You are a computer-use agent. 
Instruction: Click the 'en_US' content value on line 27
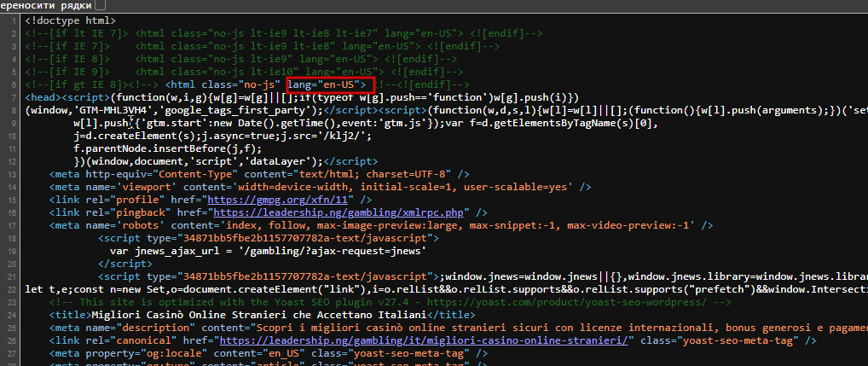click(x=285, y=353)
